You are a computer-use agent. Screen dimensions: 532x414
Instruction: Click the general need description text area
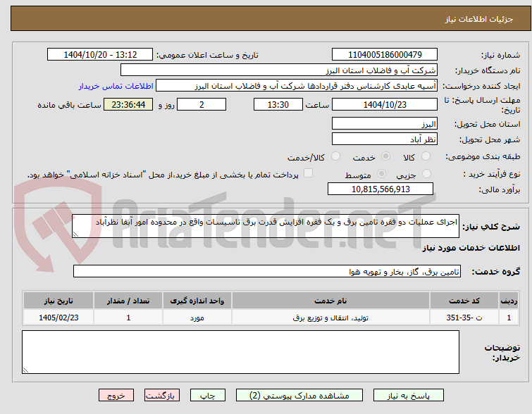pos(266,226)
